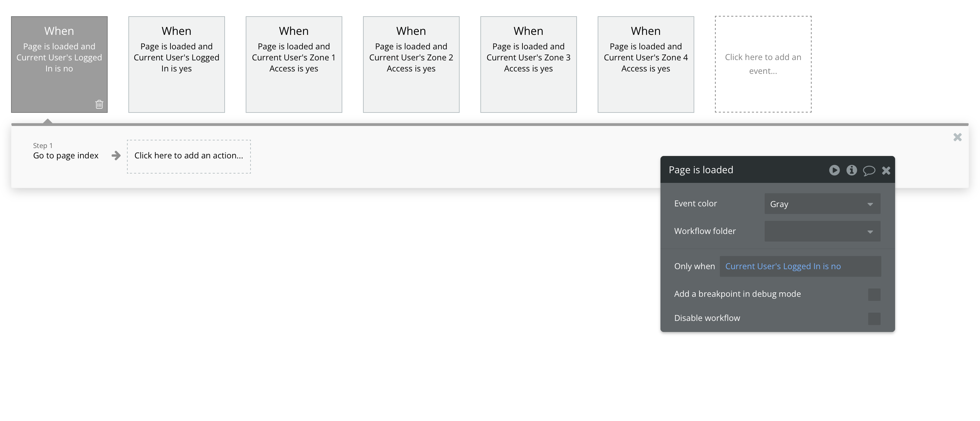Select the Logged In is yes event
This screenshot has width=980, height=421.
point(177,64)
